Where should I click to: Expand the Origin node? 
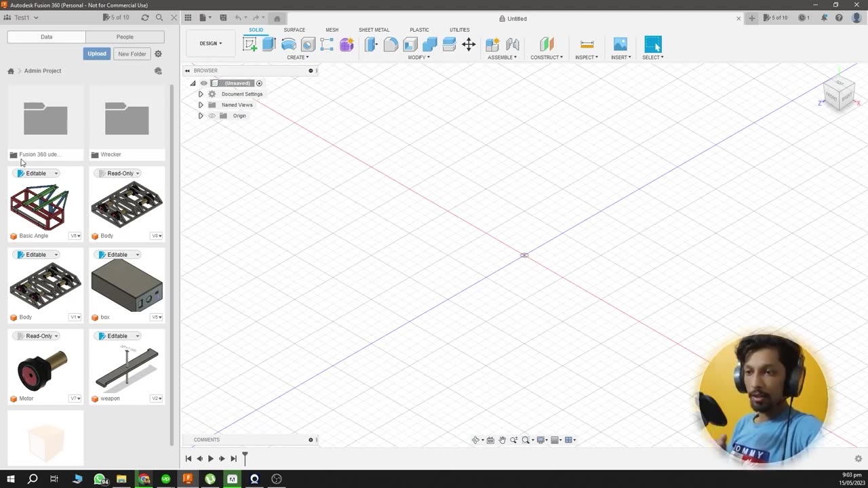201,116
